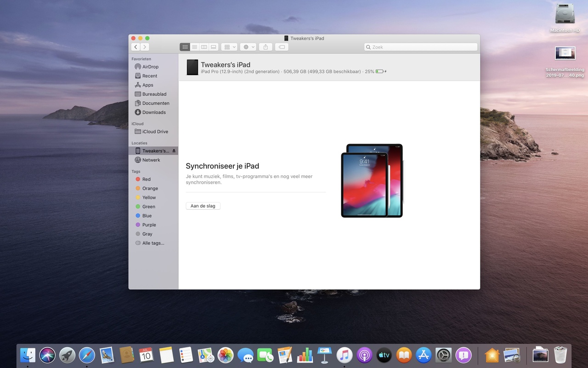
Task: Open FaceTime from the Dock
Action: (265, 355)
